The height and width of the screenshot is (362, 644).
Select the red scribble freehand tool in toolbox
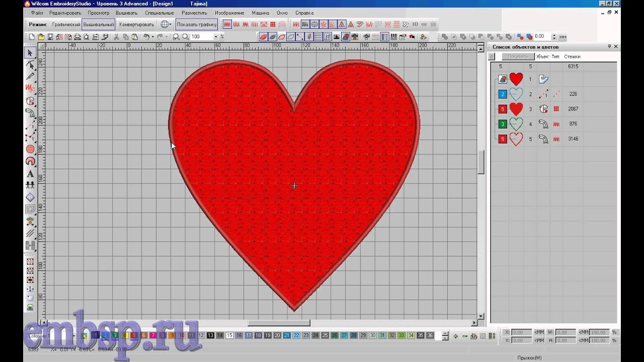click(x=30, y=88)
